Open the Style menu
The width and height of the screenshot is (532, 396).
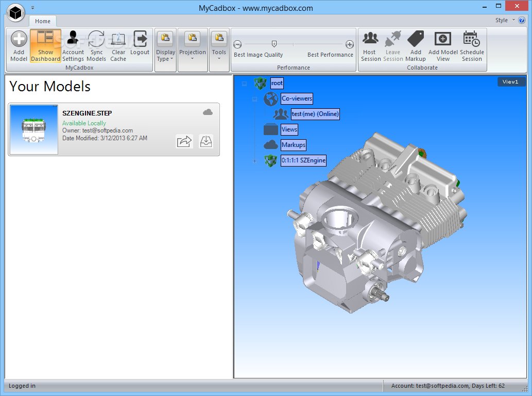pos(505,21)
